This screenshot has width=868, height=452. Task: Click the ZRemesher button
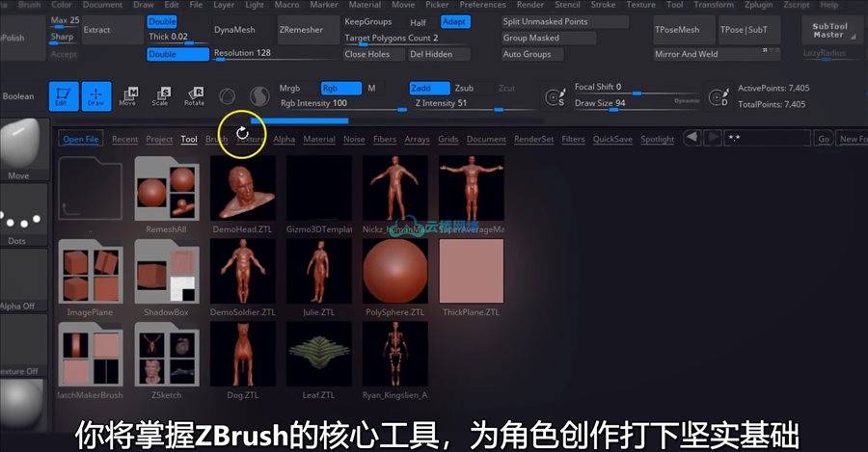point(309,30)
